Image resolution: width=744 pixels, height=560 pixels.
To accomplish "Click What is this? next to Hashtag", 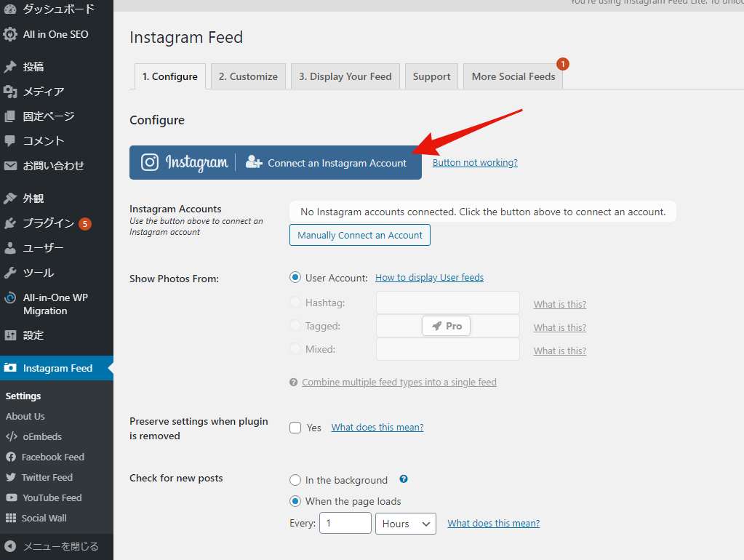I will click(x=560, y=304).
